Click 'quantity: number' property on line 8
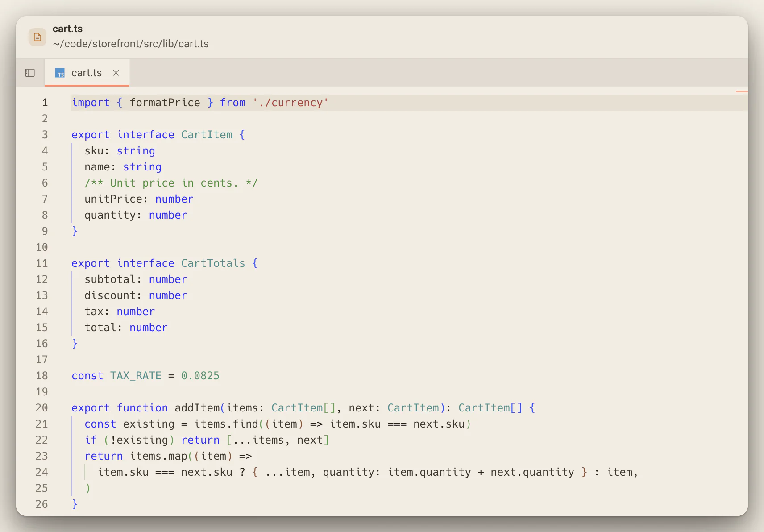The width and height of the screenshot is (764, 532). coord(136,215)
